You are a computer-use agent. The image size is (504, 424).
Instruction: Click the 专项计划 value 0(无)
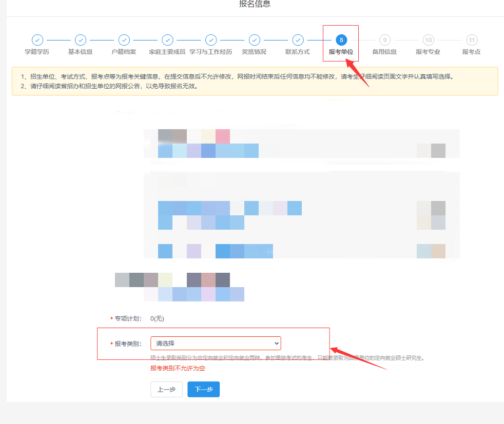pos(157,318)
